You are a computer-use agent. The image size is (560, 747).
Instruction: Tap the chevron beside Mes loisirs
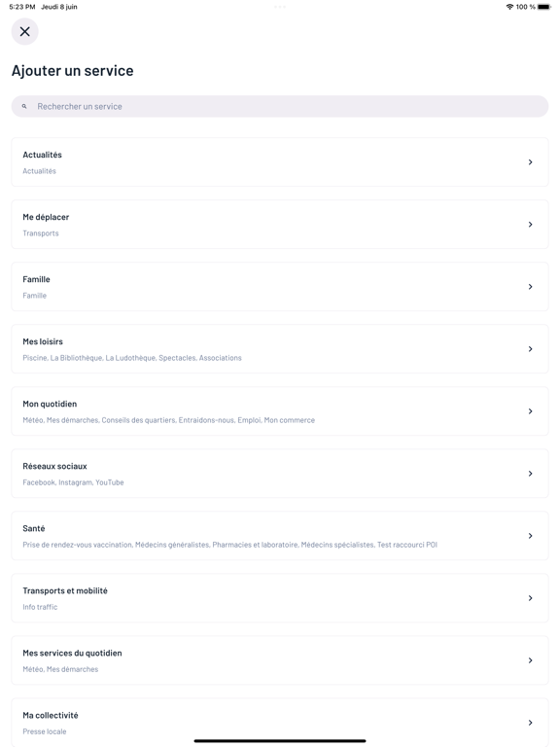[x=530, y=349]
